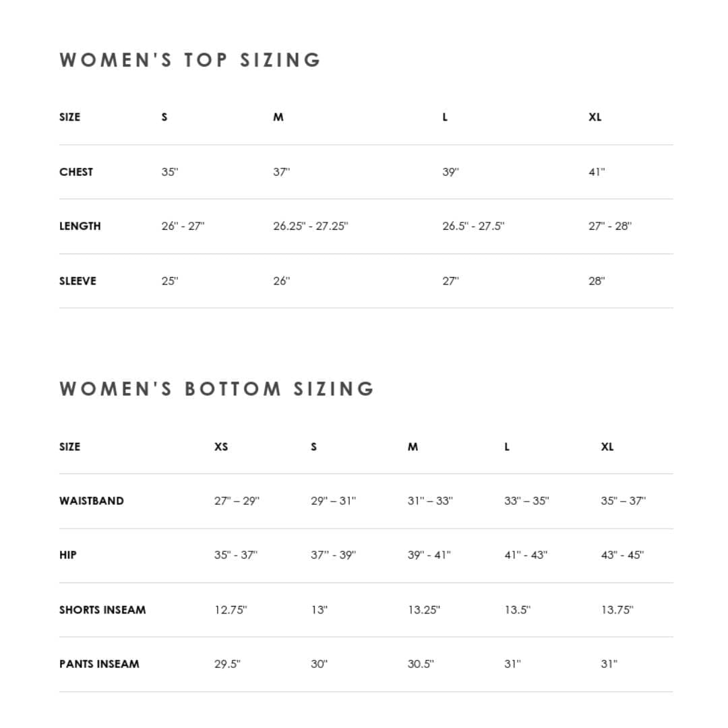Viewport: 728px width, 728px height.
Task: Click the PANTS INSEAM row label
Action: pos(99,664)
